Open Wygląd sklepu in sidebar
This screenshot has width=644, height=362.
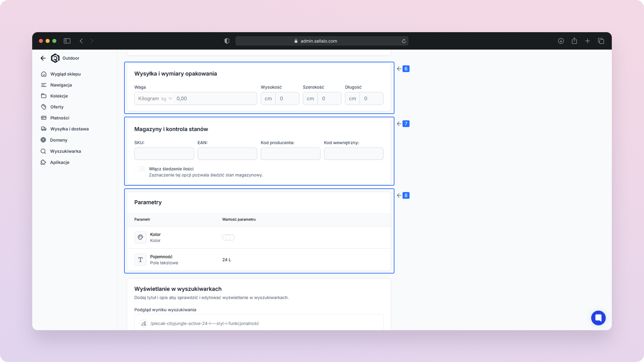pyautogui.click(x=65, y=74)
